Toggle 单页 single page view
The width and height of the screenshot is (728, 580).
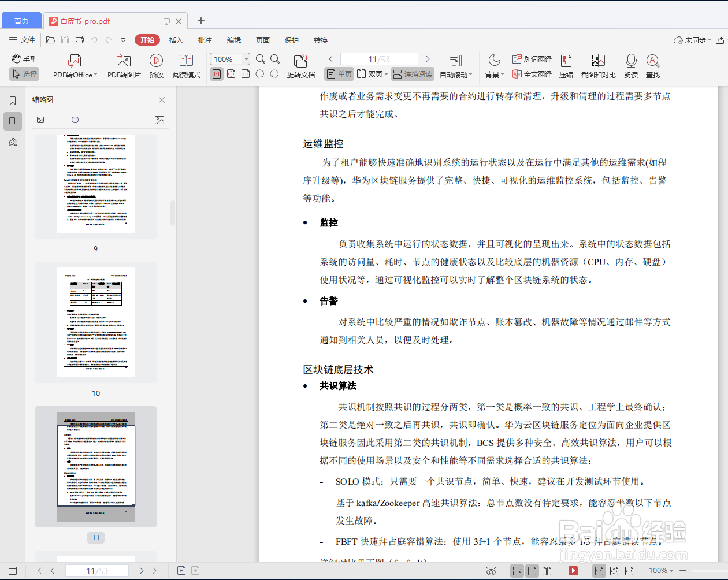[x=339, y=74]
